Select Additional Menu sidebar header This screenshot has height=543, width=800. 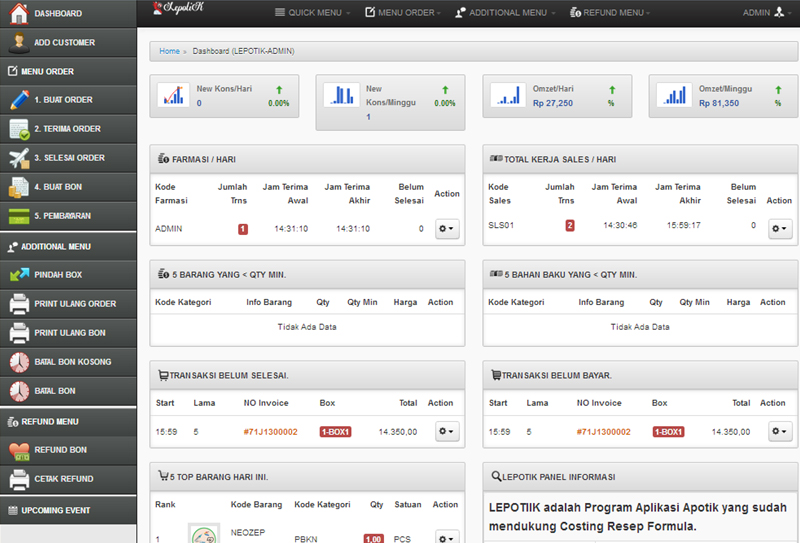[x=68, y=246]
